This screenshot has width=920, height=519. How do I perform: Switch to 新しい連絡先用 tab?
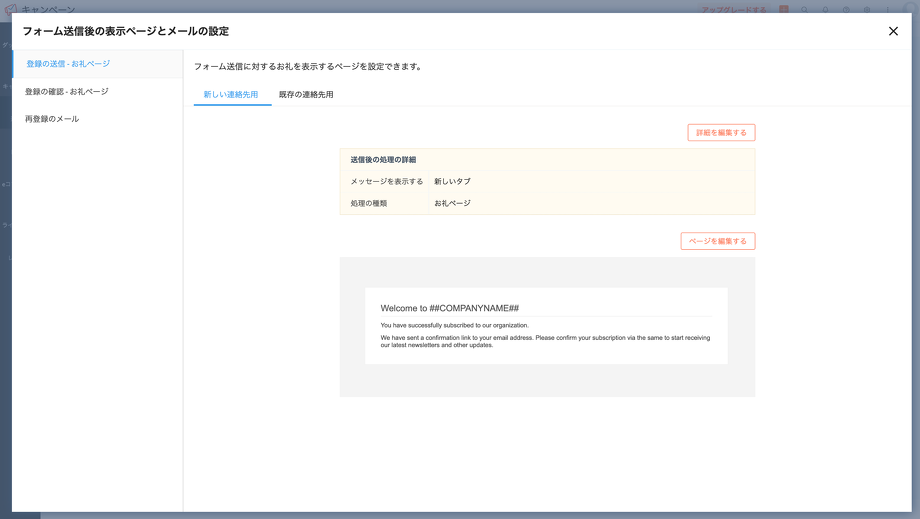coord(231,95)
